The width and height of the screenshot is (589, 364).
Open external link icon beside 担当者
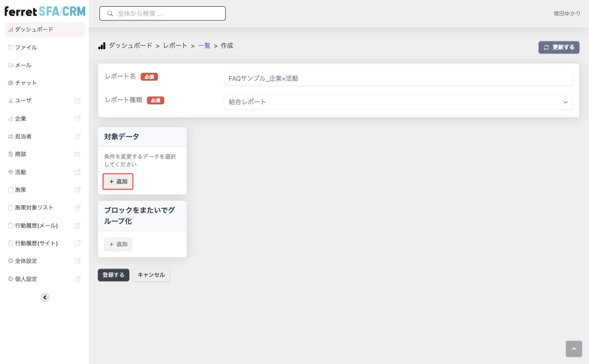pos(77,136)
